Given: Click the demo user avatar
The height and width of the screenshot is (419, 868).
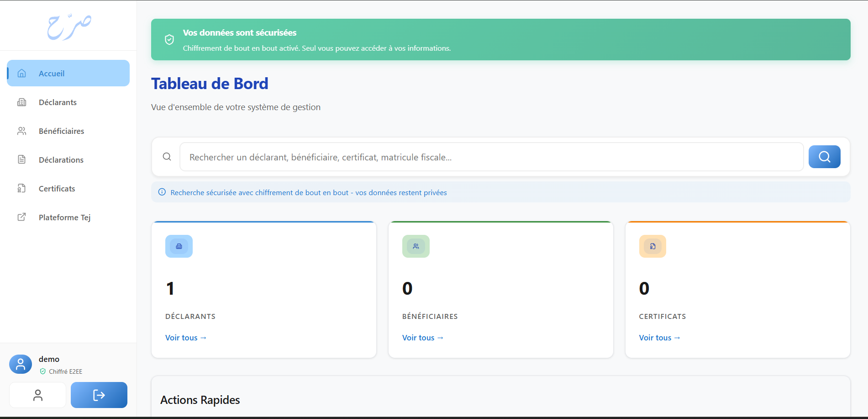Looking at the screenshot, I should click(21, 364).
